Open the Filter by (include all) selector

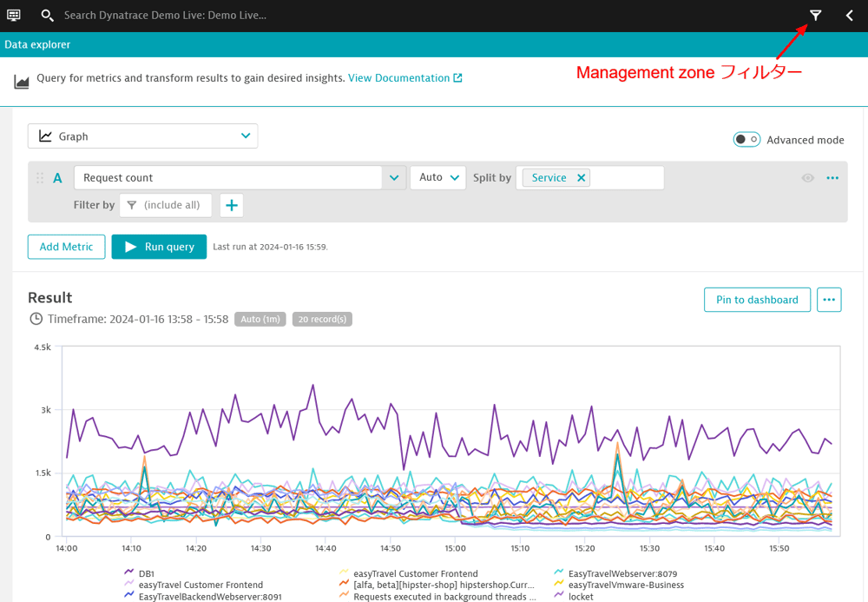pyautogui.click(x=166, y=206)
